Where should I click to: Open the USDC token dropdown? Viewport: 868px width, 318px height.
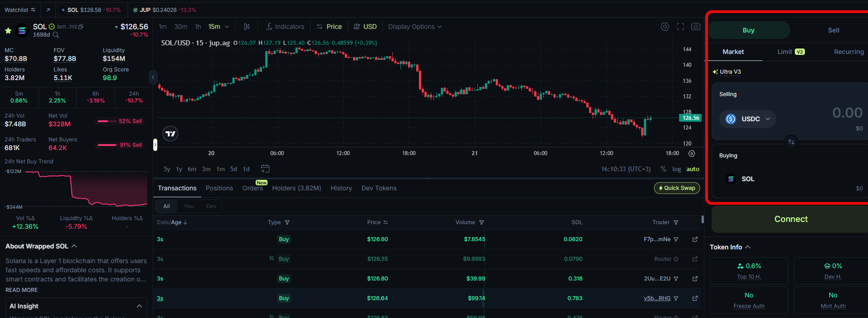748,119
